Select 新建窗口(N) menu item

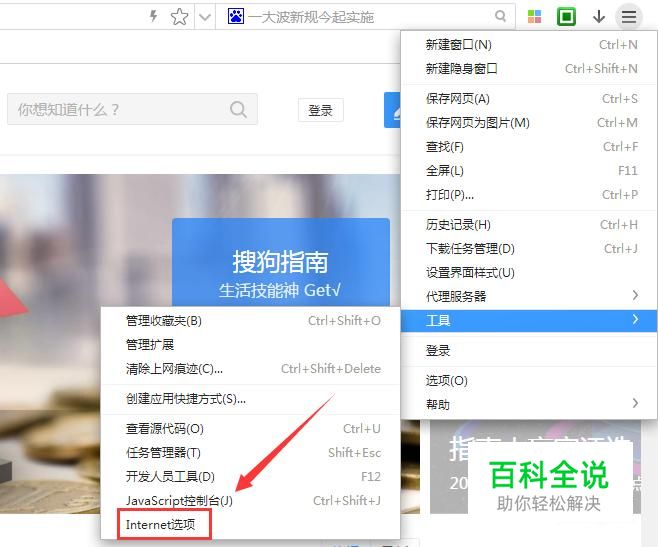tap(529, 44)
